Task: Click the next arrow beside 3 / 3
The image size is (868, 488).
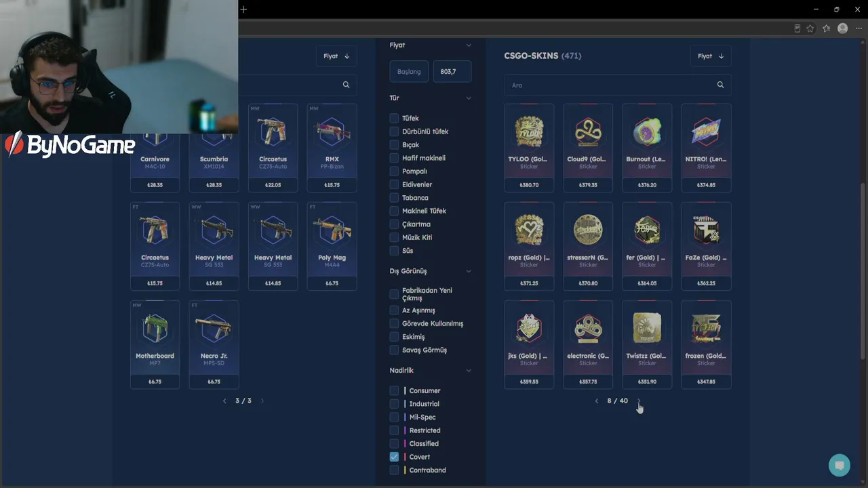Action: tap(262, 401)
